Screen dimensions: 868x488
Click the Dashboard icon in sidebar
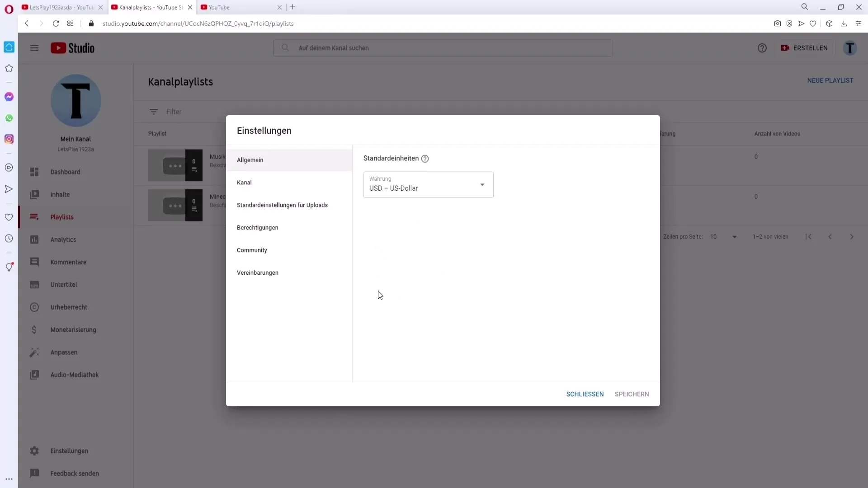34,172
